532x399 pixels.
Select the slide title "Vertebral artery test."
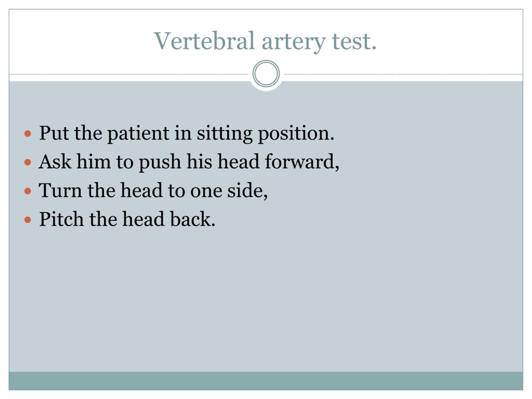265,42
